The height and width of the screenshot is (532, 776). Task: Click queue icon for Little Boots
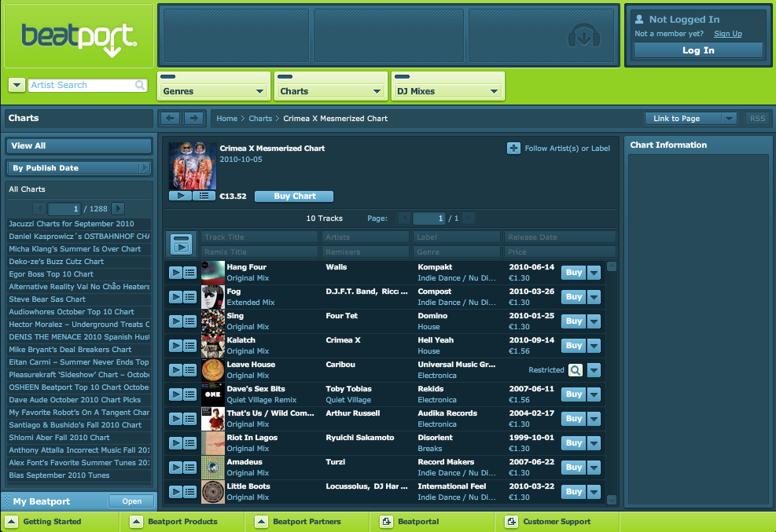click(x=190, y=491)
